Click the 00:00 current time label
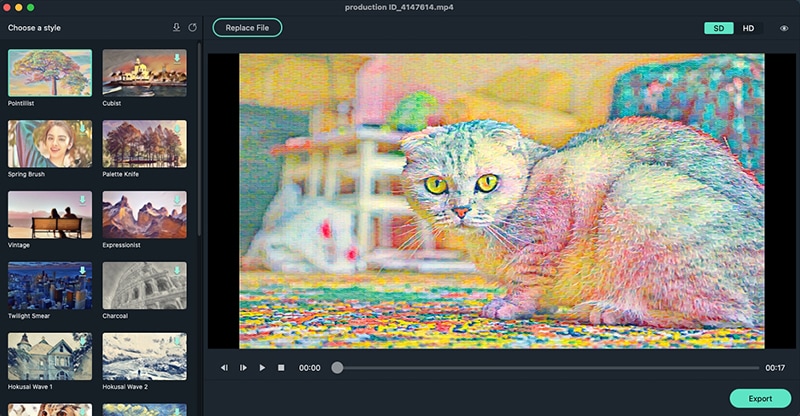 pyautogui.click(x=310, y=368)
